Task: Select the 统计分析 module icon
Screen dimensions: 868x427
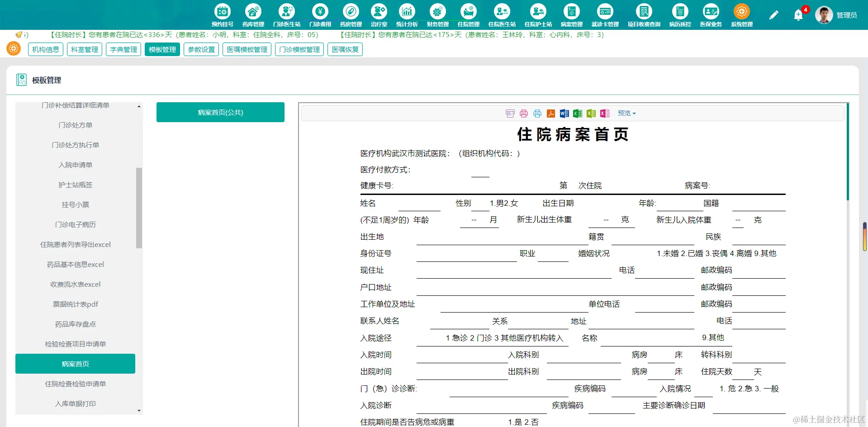Action: click(x=407, y=14)
